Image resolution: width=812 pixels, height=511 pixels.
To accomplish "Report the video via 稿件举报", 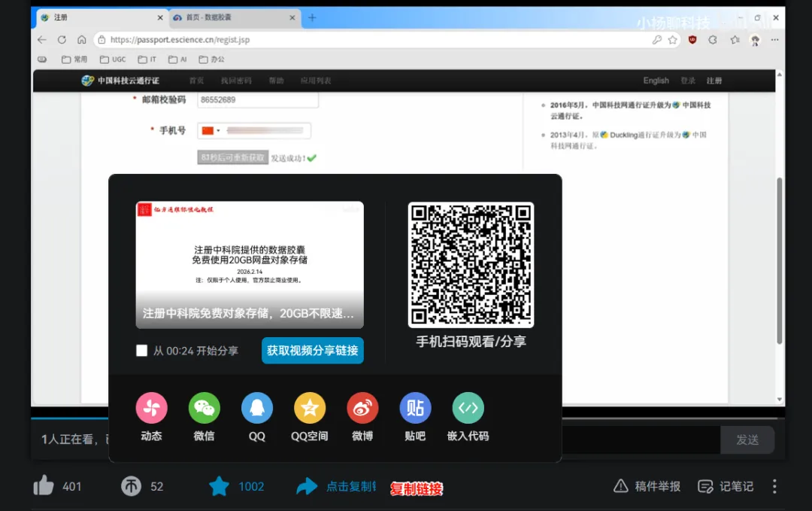I will click(x=647, y=486).
